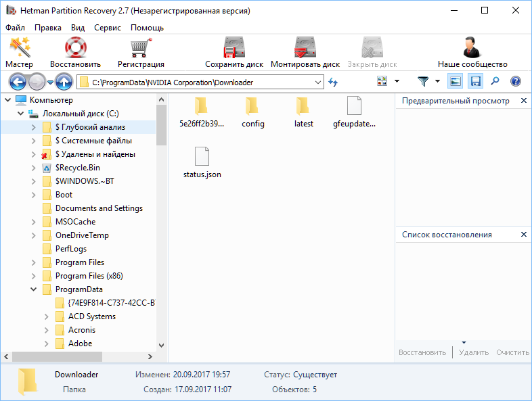Expand the Program Files (x86) node
532x401 pixels.
coord(33,276)
